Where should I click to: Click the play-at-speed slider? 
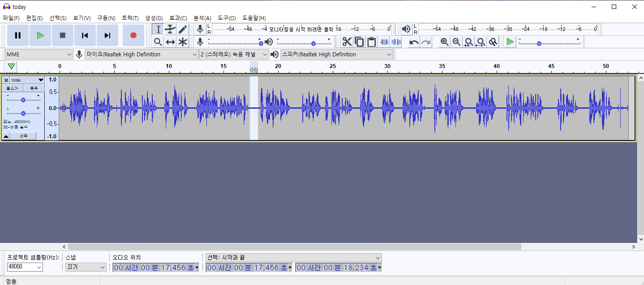[x=549, y=42]
